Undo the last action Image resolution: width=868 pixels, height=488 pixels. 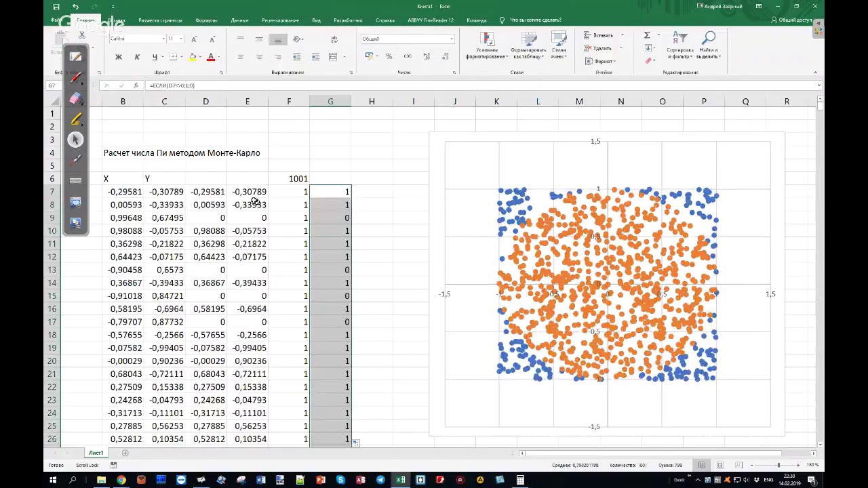click(x=75, y=7)
